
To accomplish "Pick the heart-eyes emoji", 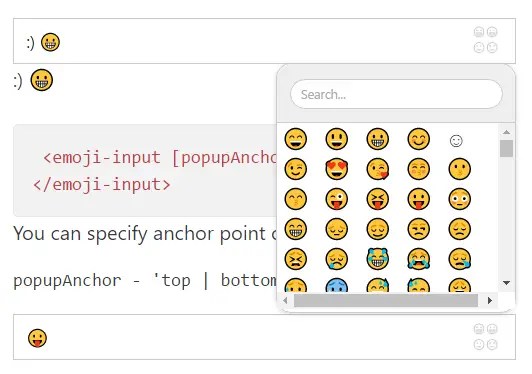I will coord(337,169).
